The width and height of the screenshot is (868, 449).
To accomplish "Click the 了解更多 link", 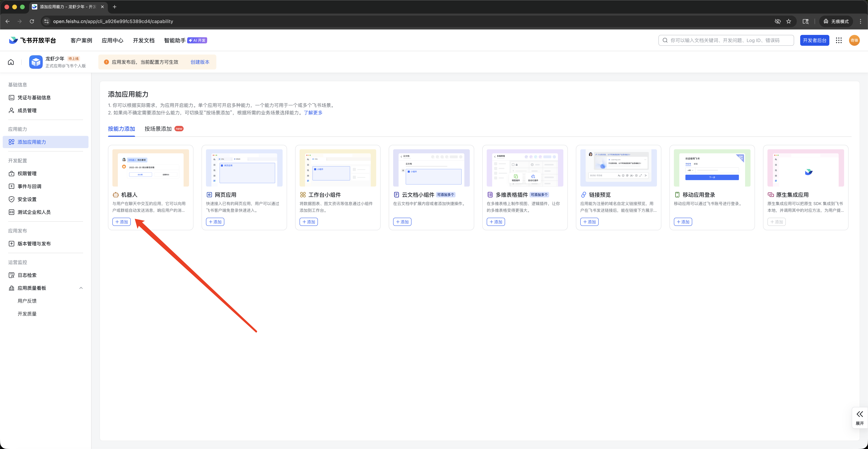I will [313, 113].
